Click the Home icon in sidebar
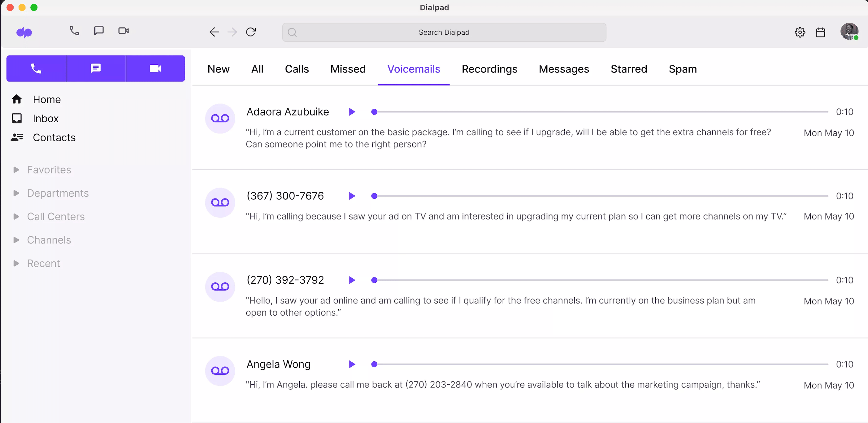868x423 pixels. 16,99
